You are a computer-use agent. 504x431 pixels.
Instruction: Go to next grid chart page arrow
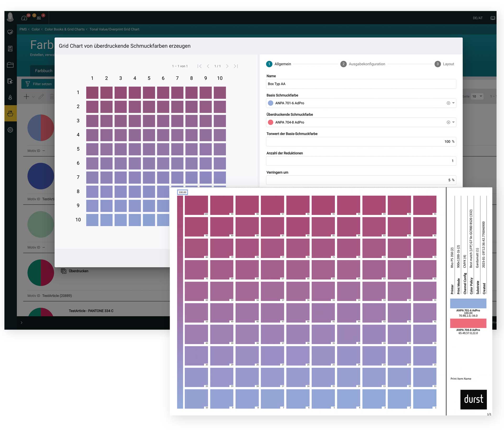227,66
